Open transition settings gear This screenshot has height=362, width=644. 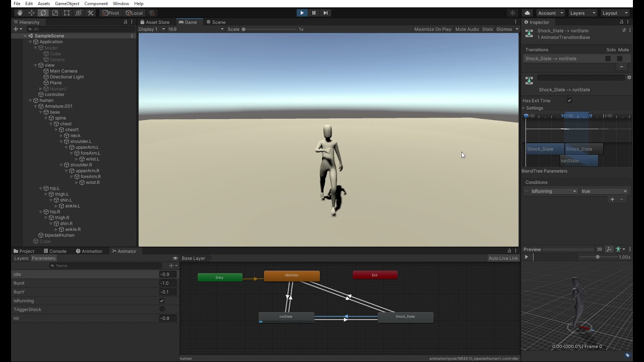629,77
